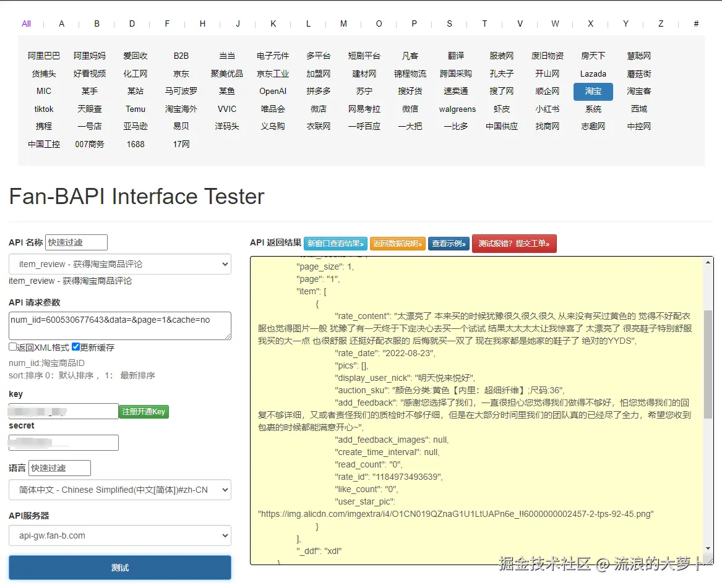The width and height of the screenshot is (722, 588).
Task: Open the walgreens platform link
Action: click(457, 109)
